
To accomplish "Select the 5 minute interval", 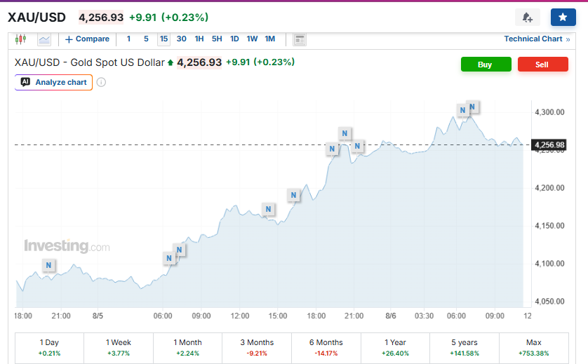I will (146, 39).
